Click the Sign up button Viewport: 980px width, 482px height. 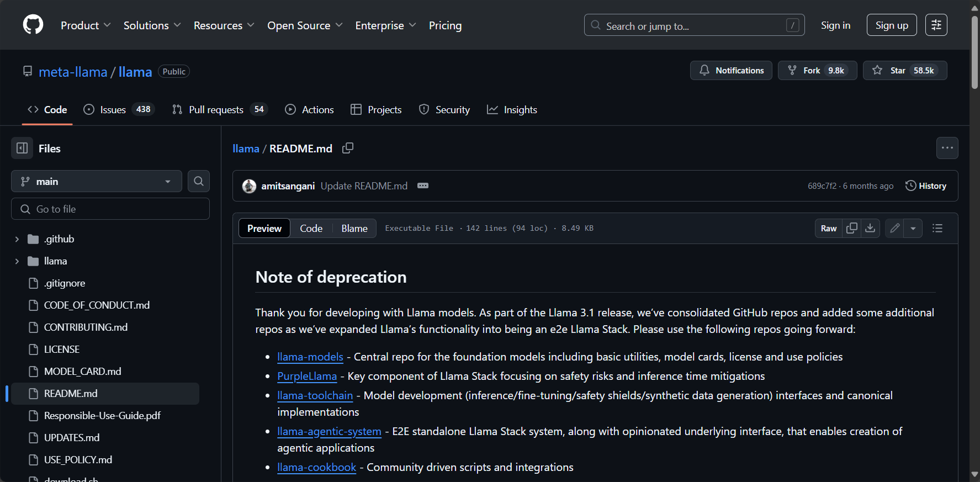click(x=892, y=25)
